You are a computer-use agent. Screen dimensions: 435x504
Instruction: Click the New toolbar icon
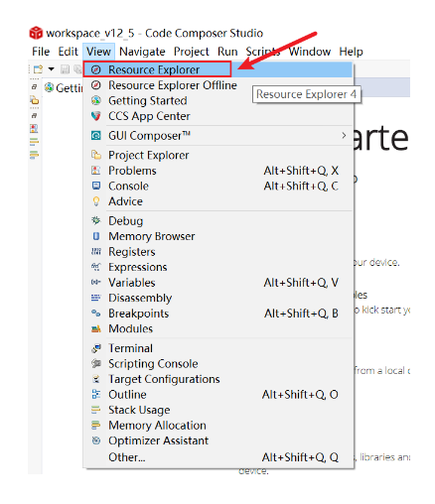coord(38,69)
